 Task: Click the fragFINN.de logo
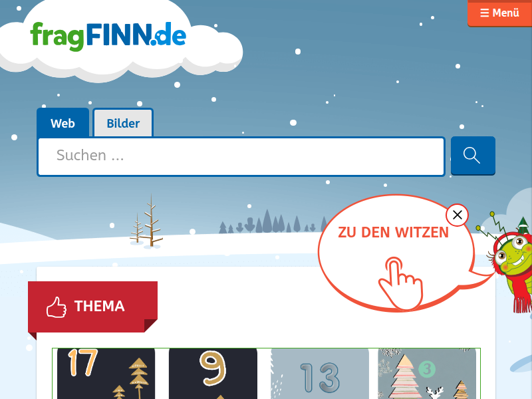tap(108, 37)
